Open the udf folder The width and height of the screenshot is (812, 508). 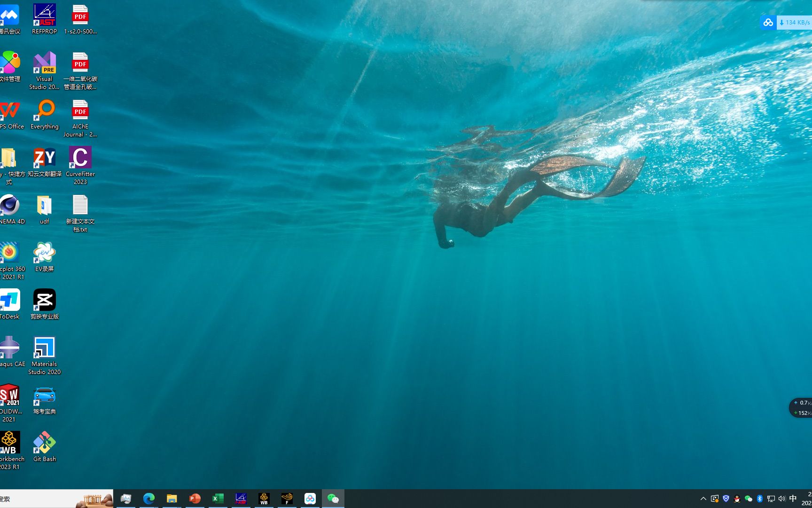(x=45, y=209)
